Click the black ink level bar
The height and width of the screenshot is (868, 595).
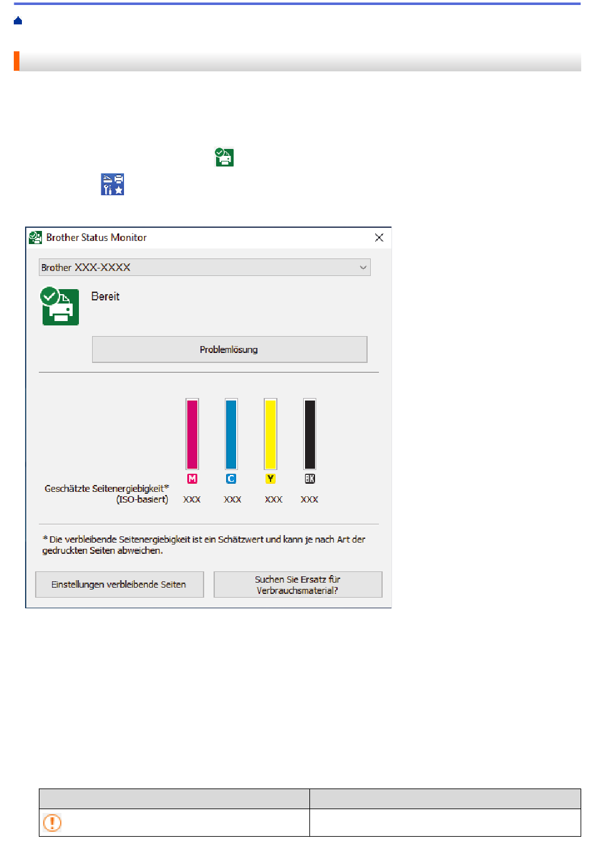(309, 434)
